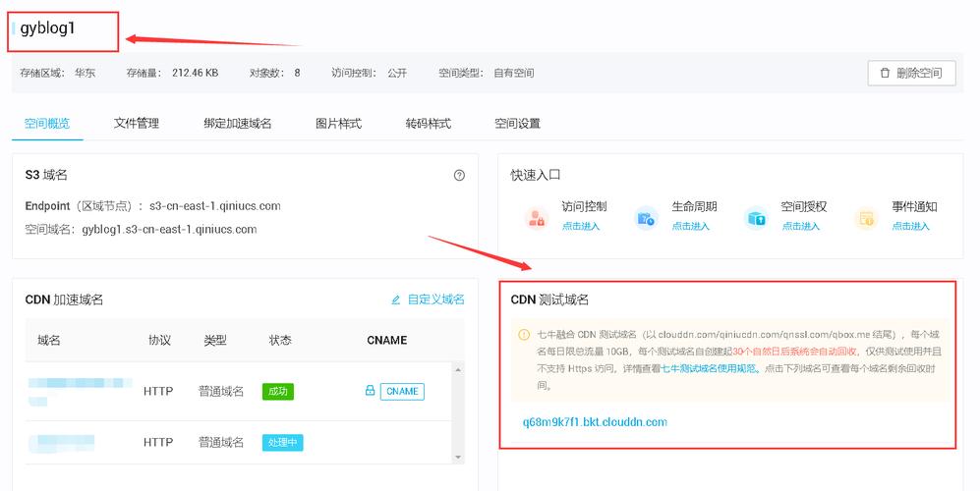The width and height of the screenshot is (980, 491).
Task: Click the 访问控制 公开 value in info bar
Action: [397, 73]
